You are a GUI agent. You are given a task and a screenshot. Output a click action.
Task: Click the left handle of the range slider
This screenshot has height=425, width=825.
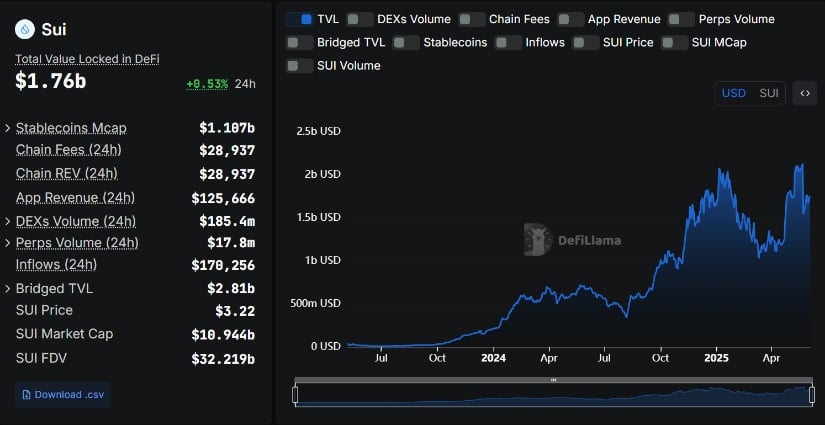[295, 395]
